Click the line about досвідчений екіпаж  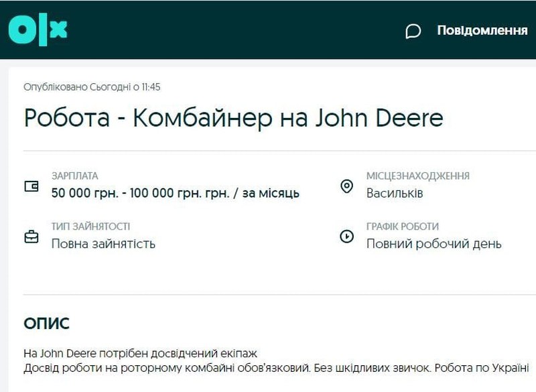(x=140, y=354)
